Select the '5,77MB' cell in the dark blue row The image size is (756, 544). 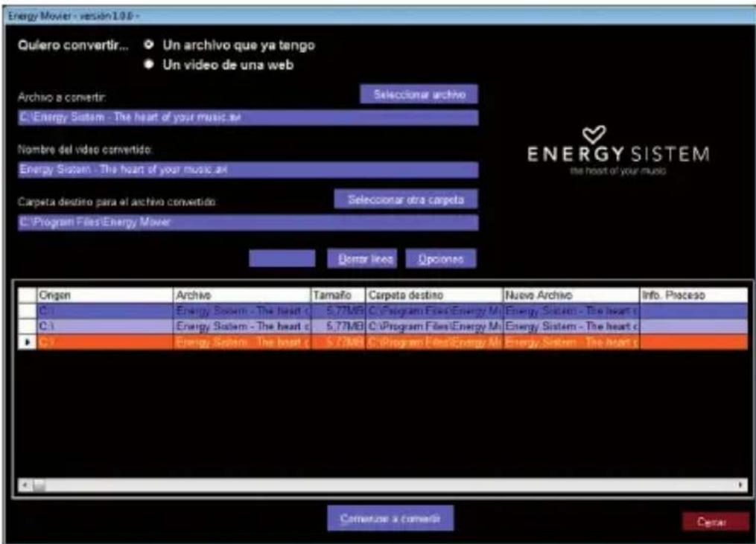338,311
